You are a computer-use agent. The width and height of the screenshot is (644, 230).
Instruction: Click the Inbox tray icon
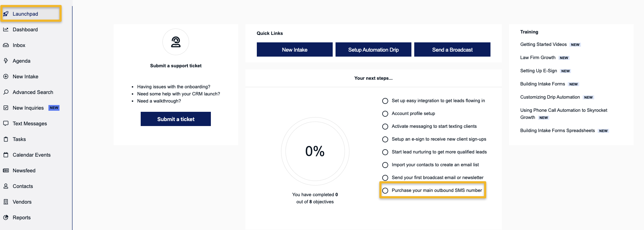tap(6, 45)
